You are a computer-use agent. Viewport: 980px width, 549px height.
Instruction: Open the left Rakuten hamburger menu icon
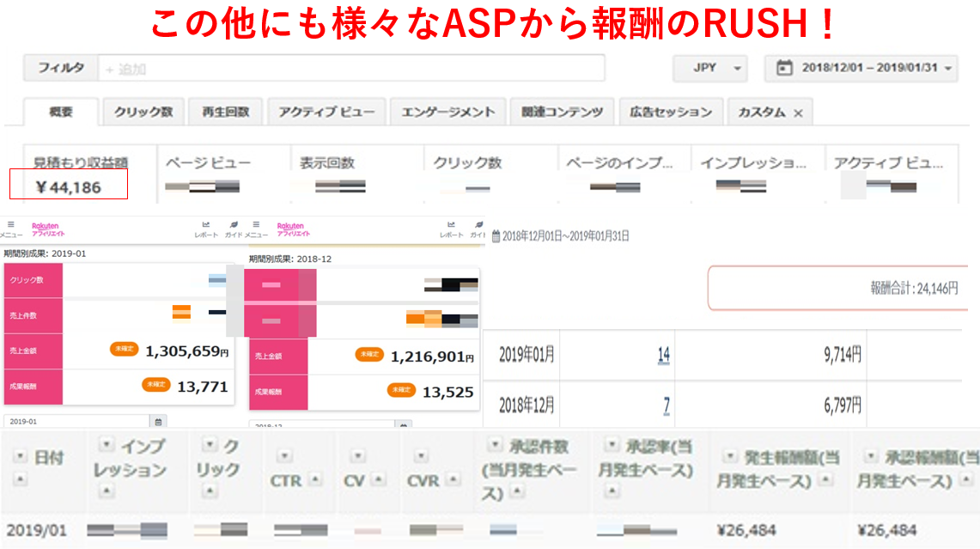(10, 225)
